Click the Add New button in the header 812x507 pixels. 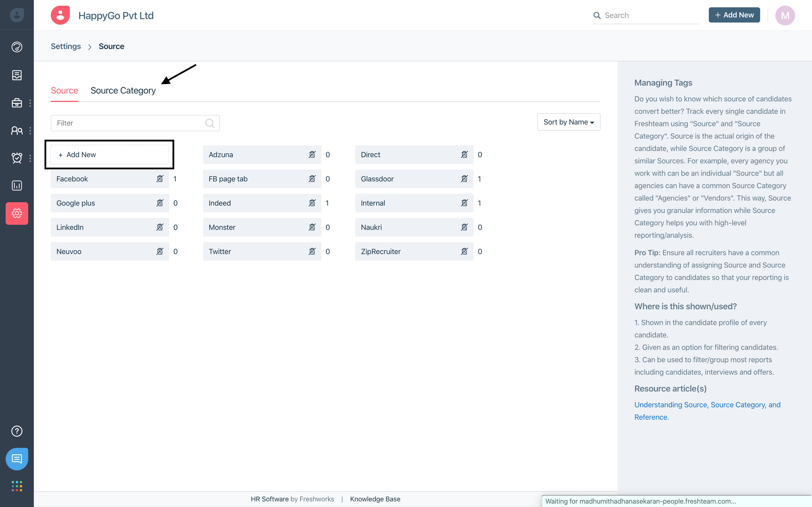point(734,15)
